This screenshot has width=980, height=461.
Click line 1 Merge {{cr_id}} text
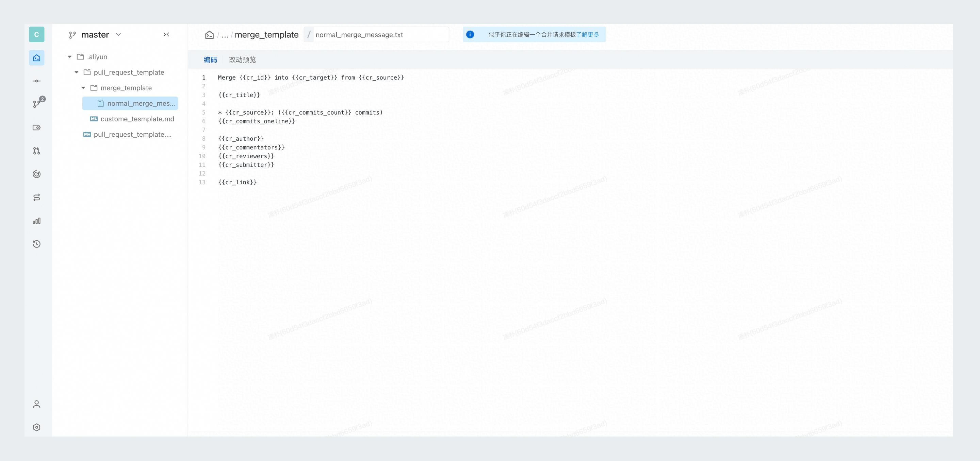[311, 78]
